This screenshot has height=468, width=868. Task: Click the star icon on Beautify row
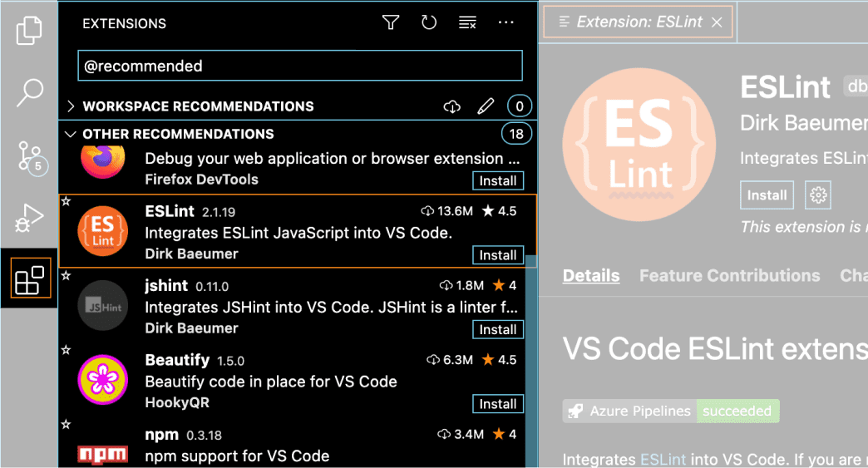66,350
